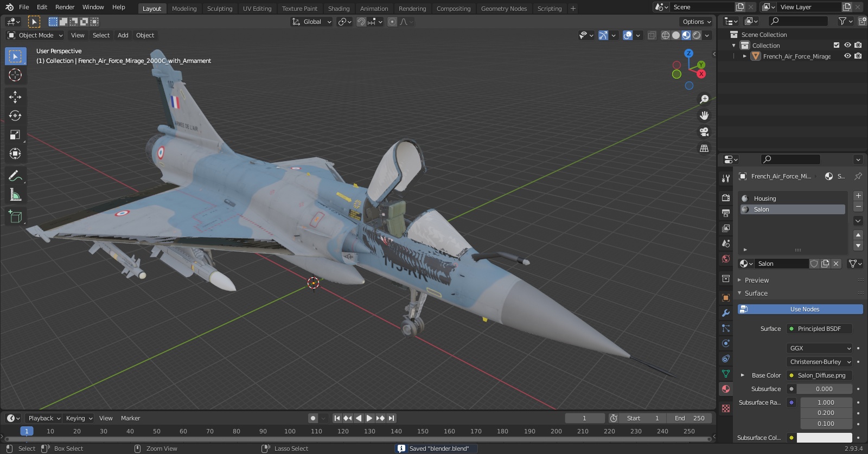This screenshot has height=454, width=868.
Task: Click Subsurface Color white swatch
Action: tap(824, 438)
